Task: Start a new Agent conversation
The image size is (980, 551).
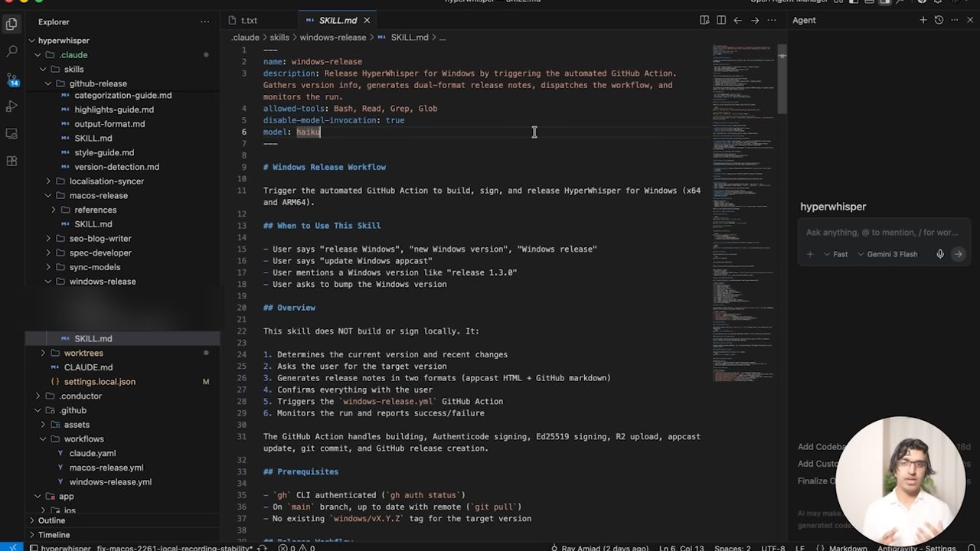Action: (923, 21)
